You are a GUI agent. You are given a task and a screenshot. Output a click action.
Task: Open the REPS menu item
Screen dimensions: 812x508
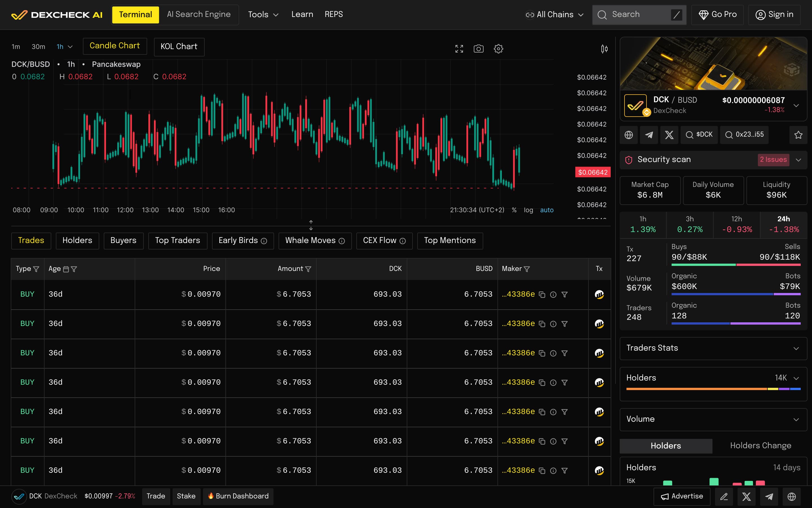point(334,14)
